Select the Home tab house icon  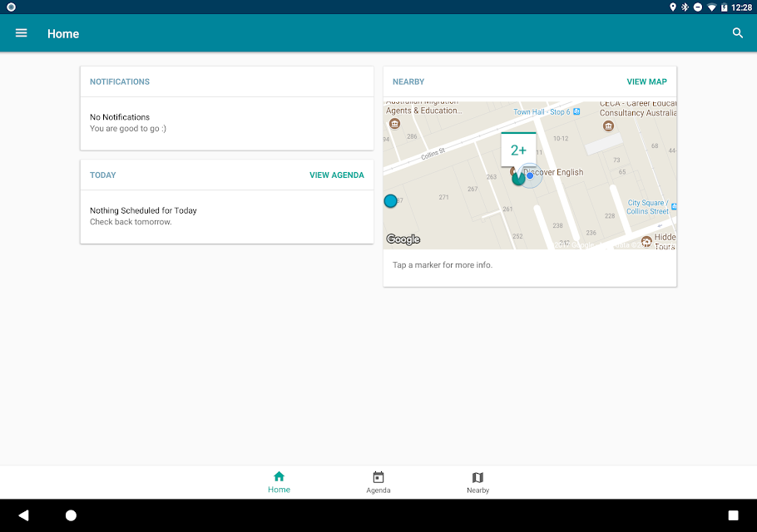click(279, 476)
